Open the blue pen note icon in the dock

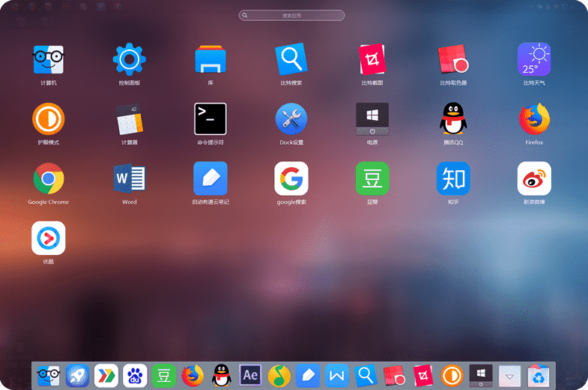coord(308,375)
